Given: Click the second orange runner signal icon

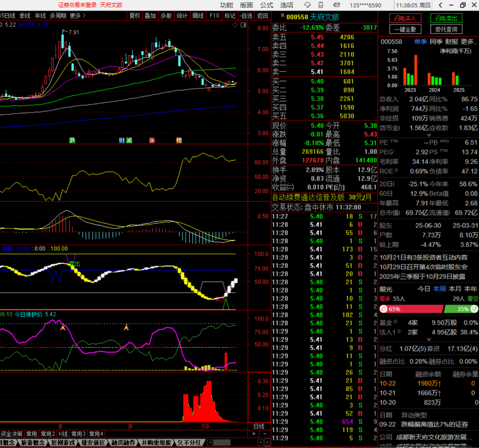Looking at the screenshot, I should pos(126,327).
